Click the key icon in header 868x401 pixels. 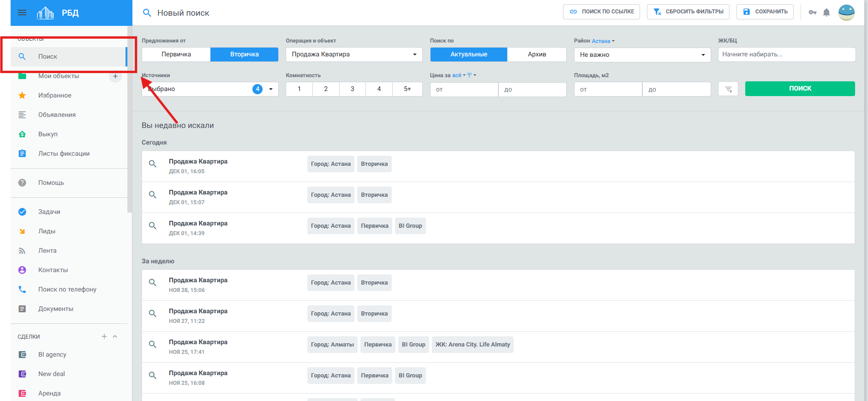[x=813, y=12]
